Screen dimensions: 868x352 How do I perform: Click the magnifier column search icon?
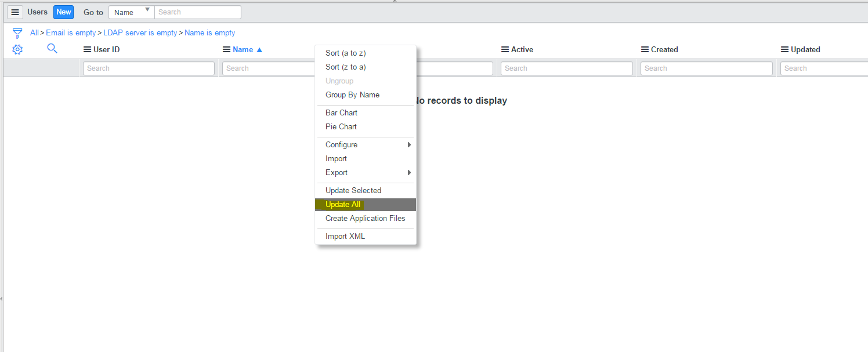pyautogui.click(x=52, y=49)
